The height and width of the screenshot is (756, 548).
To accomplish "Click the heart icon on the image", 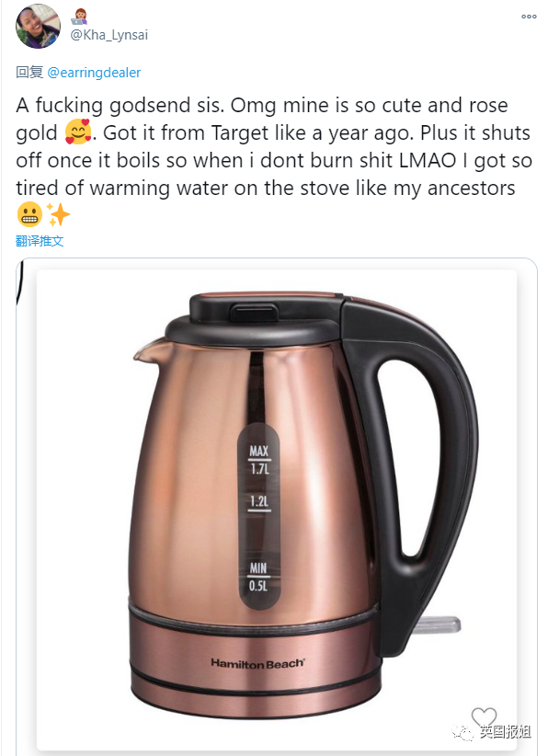I will point(484,716).
